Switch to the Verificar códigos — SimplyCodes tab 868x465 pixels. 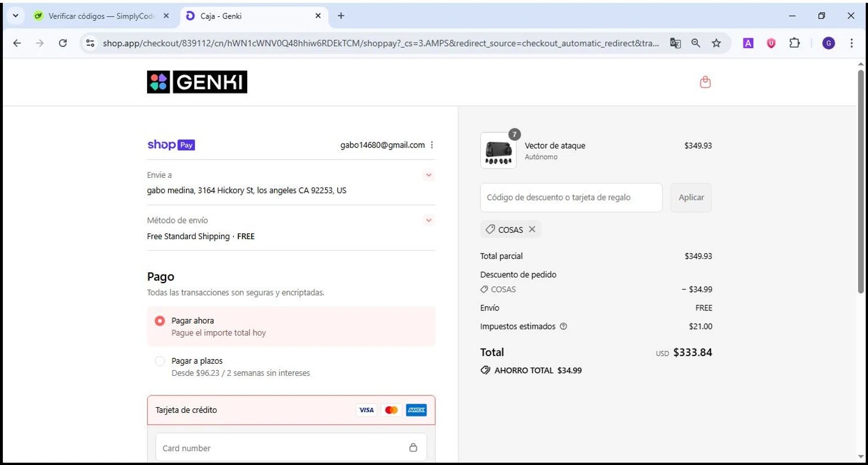click(102, 16)
